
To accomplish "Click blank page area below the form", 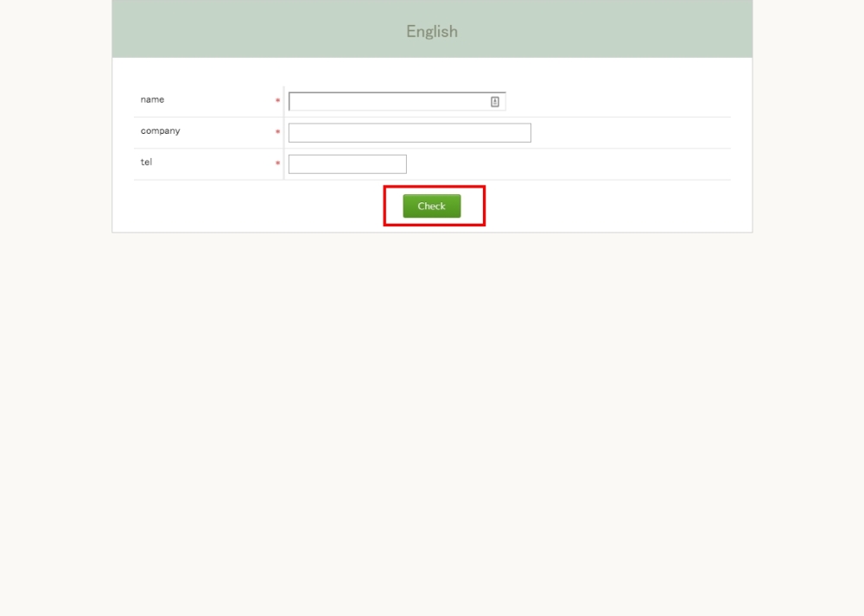I will (432, 415).
